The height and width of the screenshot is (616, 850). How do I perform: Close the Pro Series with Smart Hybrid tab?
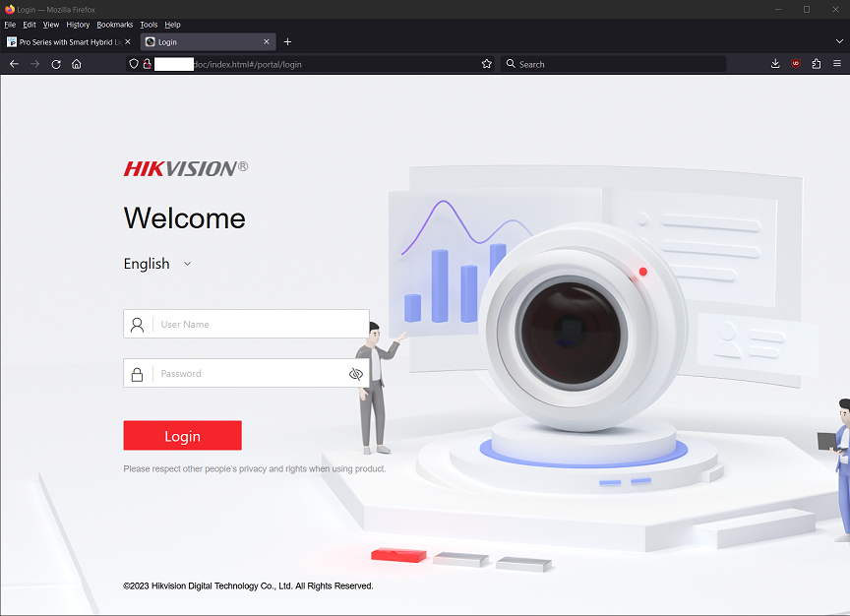coord(128,41)
